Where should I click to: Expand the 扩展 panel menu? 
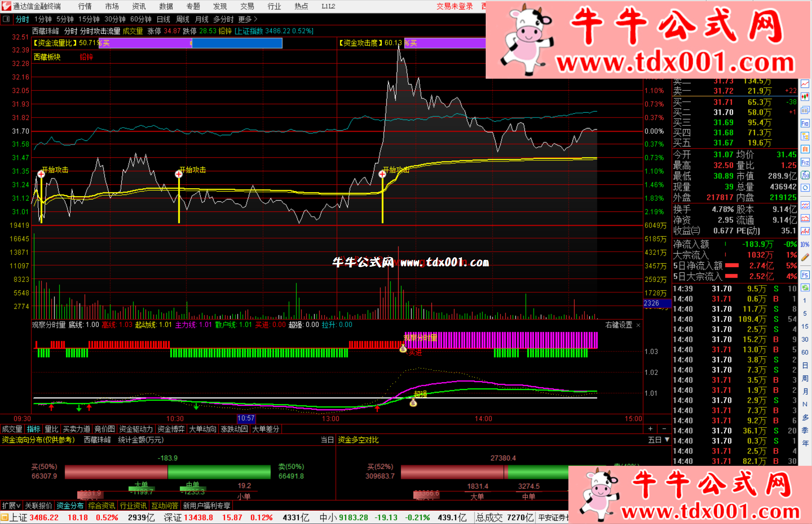coord(11,506)
